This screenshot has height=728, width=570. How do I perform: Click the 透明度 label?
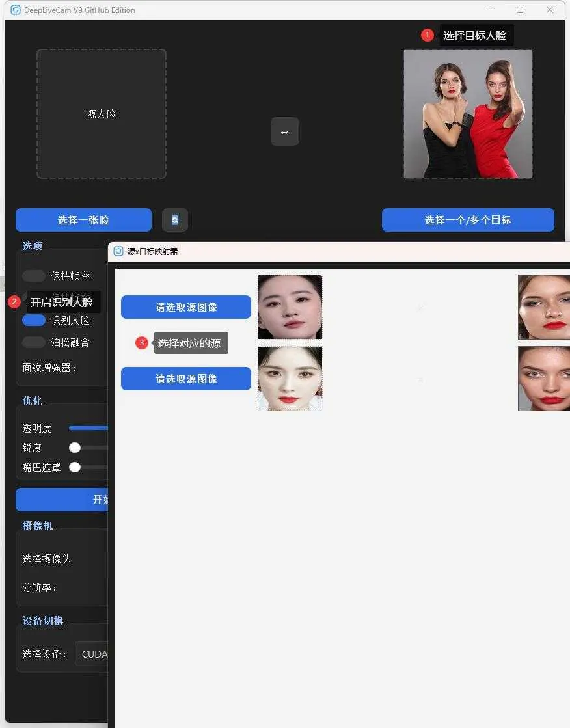[36, 428]
